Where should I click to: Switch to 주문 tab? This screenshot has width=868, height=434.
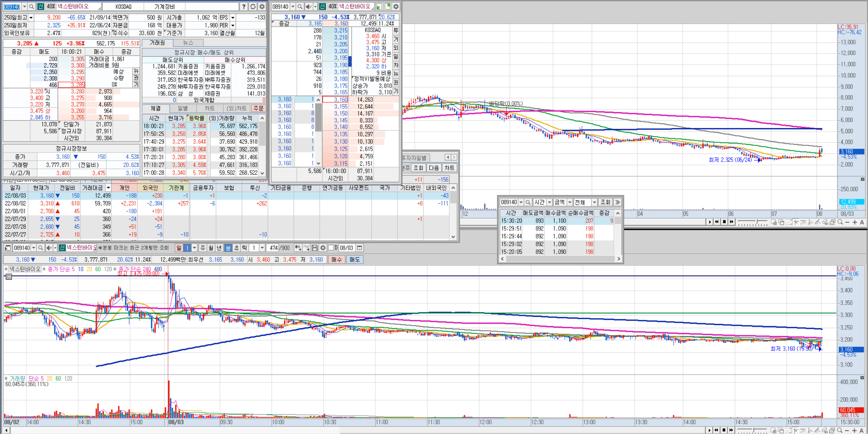coord(259,108)
